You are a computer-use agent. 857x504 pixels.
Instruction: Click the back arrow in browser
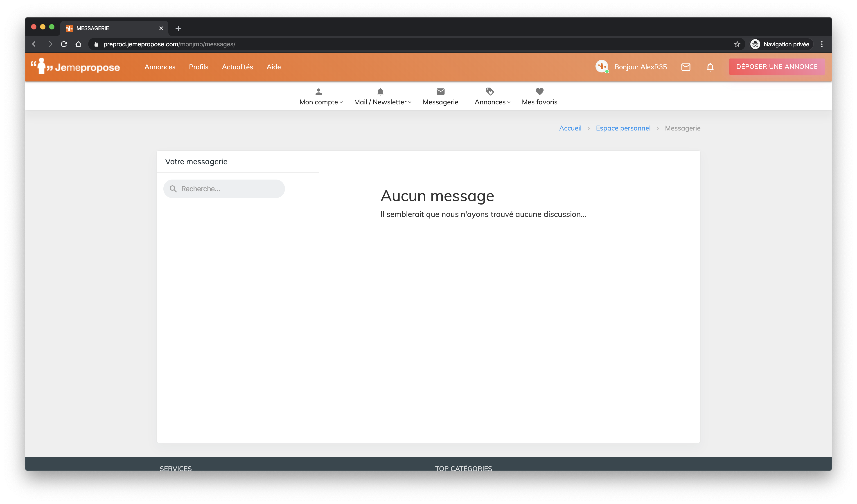click(35, 44)
